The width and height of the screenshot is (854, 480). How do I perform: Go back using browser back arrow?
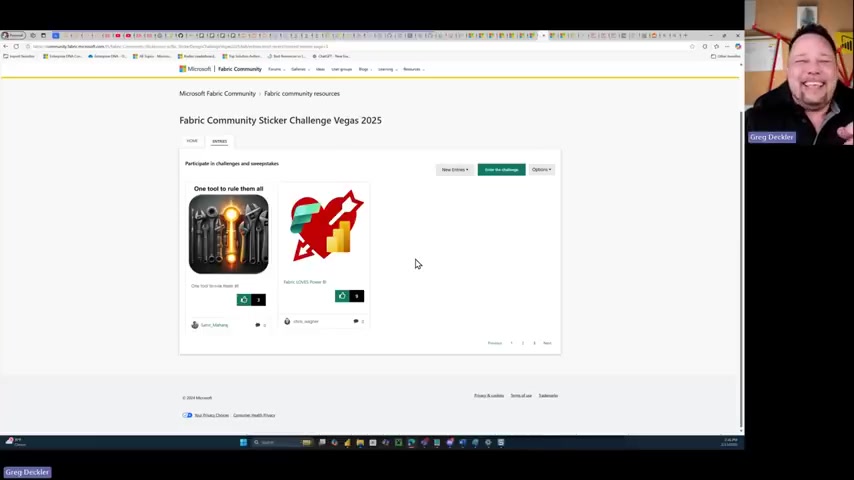pyautogui.click(x=6, y=46)
